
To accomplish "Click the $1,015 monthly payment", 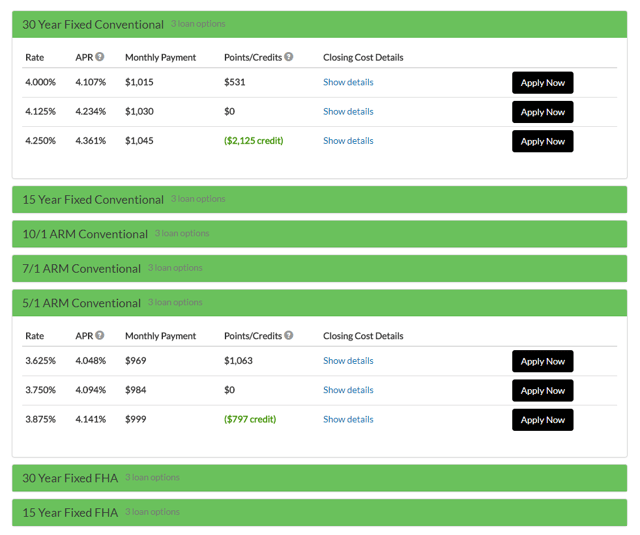I will click(x=139, y=82).
